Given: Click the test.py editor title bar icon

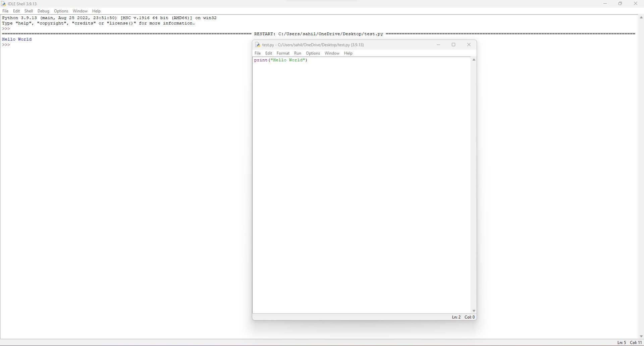Looking at the screenshot, I should click(x=258, y=45).
